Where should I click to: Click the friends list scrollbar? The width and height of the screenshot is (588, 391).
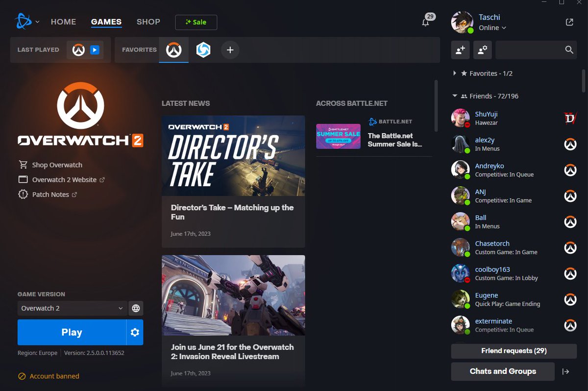pos(584,81)
